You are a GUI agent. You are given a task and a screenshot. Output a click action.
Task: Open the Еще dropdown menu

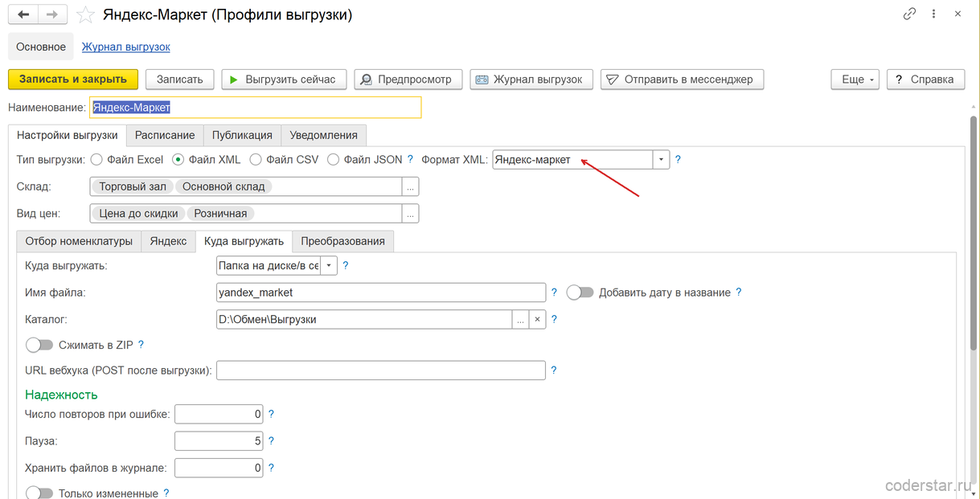coord(855,79)
